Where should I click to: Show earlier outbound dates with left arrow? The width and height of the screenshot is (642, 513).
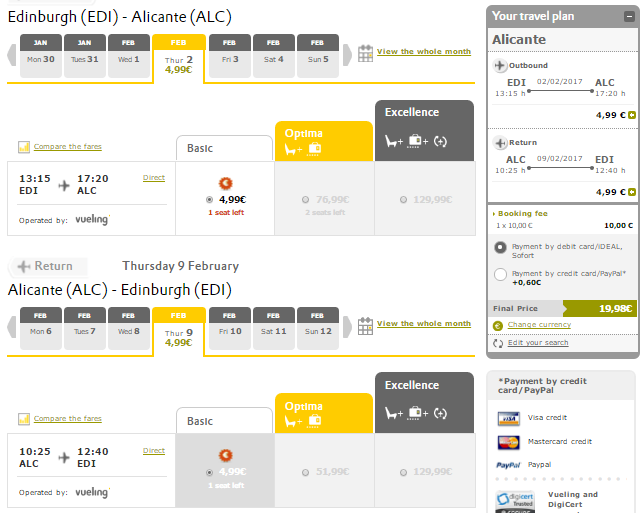pos(12,54)
